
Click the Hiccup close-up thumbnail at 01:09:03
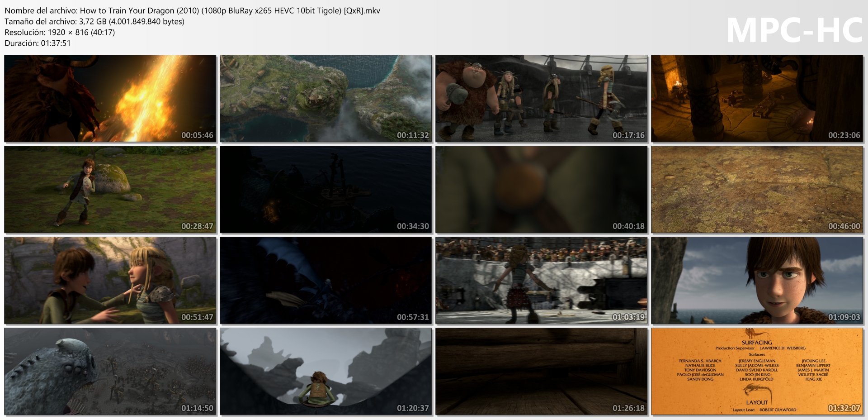coord(757,281)
